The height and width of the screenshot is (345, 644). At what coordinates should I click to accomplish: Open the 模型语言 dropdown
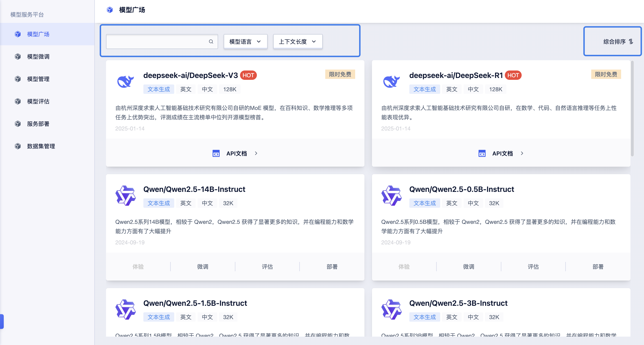pos(245,42)
